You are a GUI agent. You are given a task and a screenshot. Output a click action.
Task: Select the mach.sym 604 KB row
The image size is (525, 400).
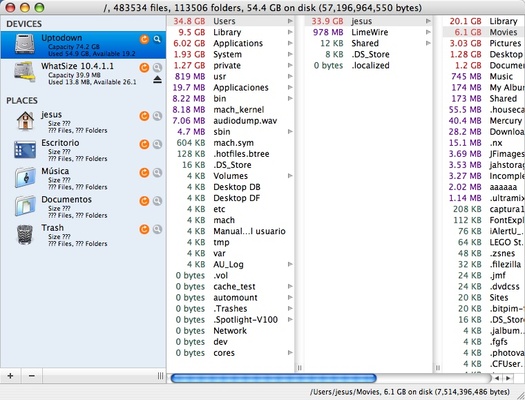[x=230, y=143]
